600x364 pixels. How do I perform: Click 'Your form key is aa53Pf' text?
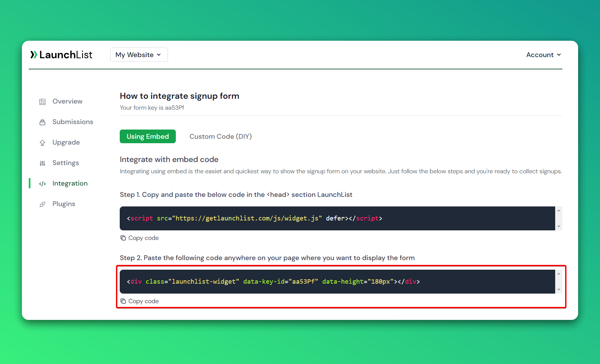[x=152, y=108]
